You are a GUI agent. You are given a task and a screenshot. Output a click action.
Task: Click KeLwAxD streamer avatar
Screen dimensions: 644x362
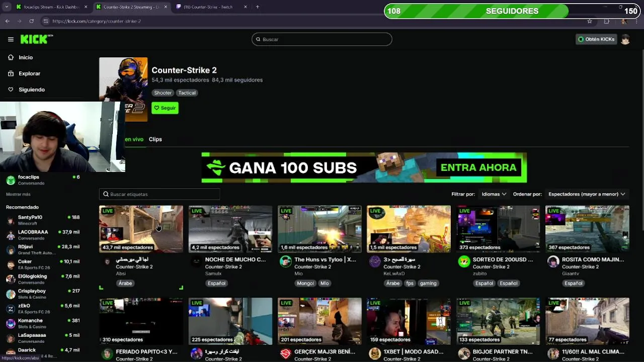pyautogui.click(x=375, y=261)
